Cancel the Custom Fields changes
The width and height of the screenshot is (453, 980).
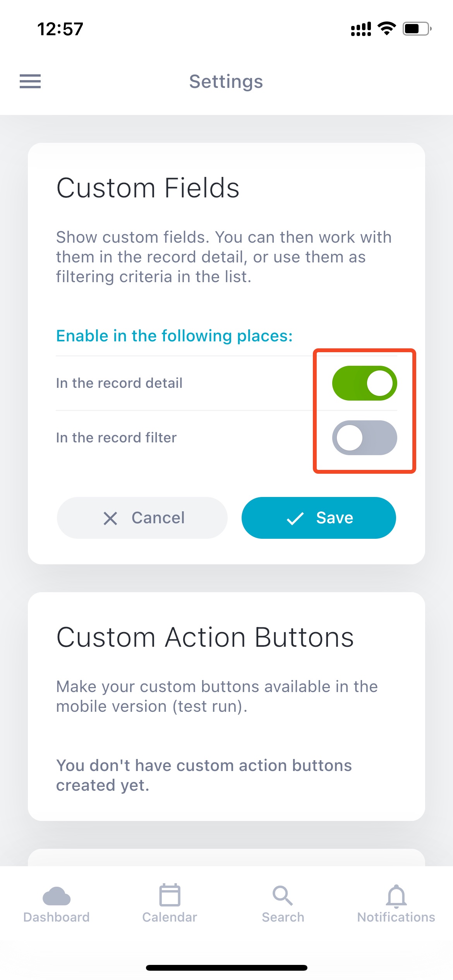point(142,518)
